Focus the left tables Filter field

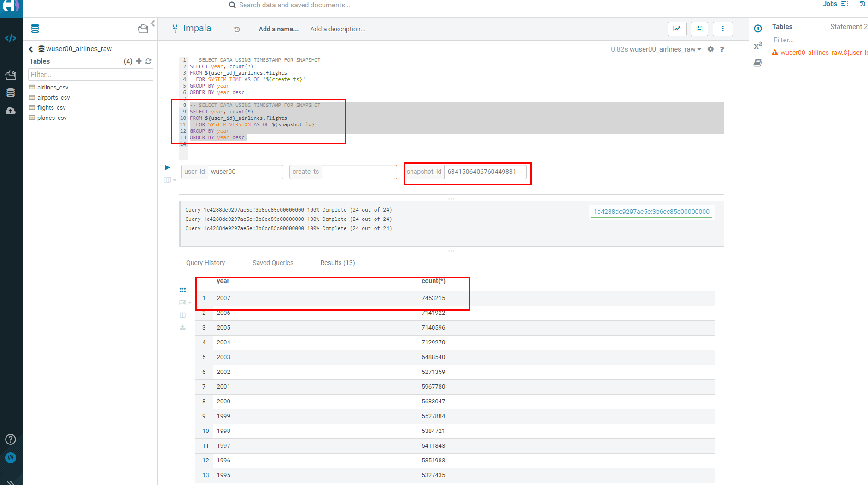click(x=91, y=75)
